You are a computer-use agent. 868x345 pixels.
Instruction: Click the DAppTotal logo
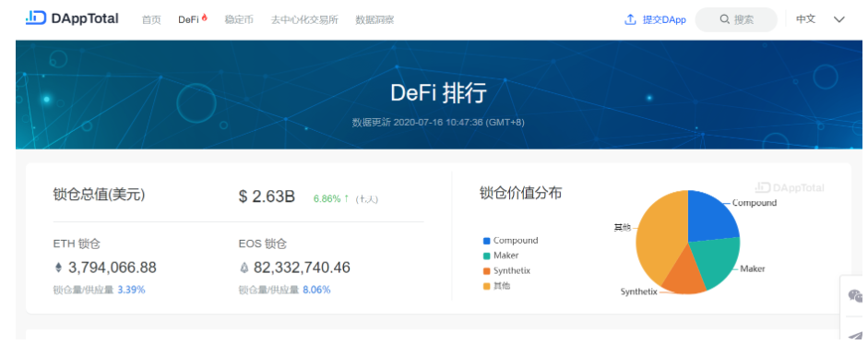pos(72,18)
